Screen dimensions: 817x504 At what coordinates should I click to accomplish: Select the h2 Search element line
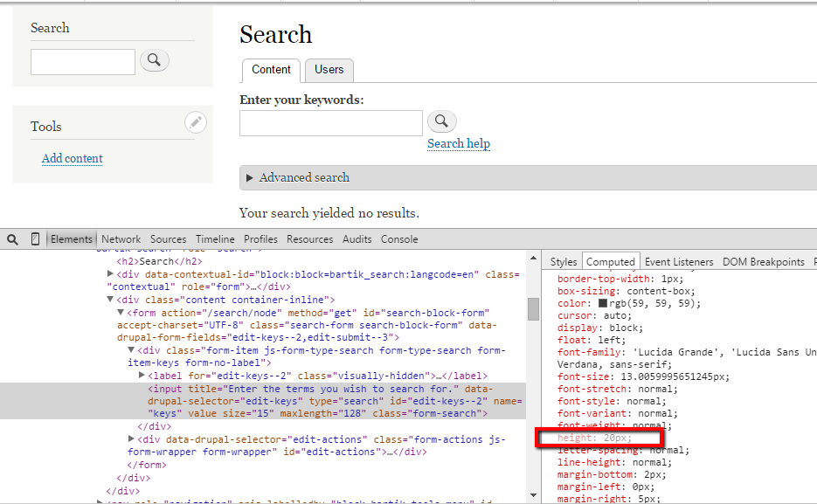pos(159,261)
